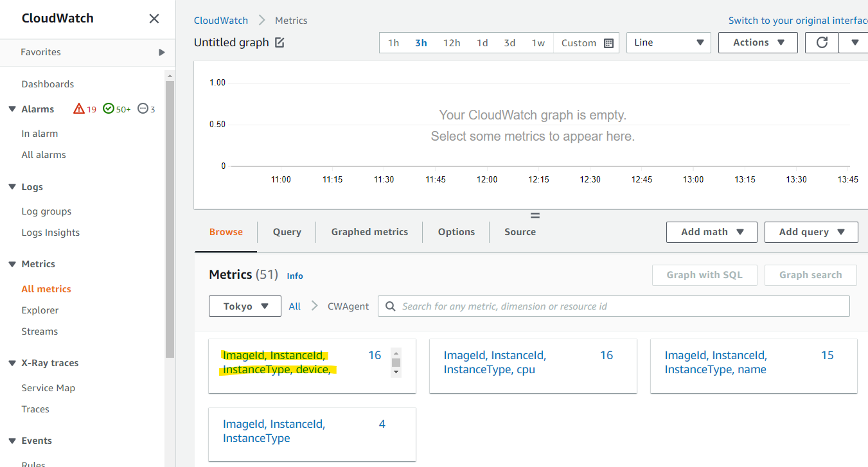
Task: Open All alarms in the sidebar
Action: (x=44, y=155)
